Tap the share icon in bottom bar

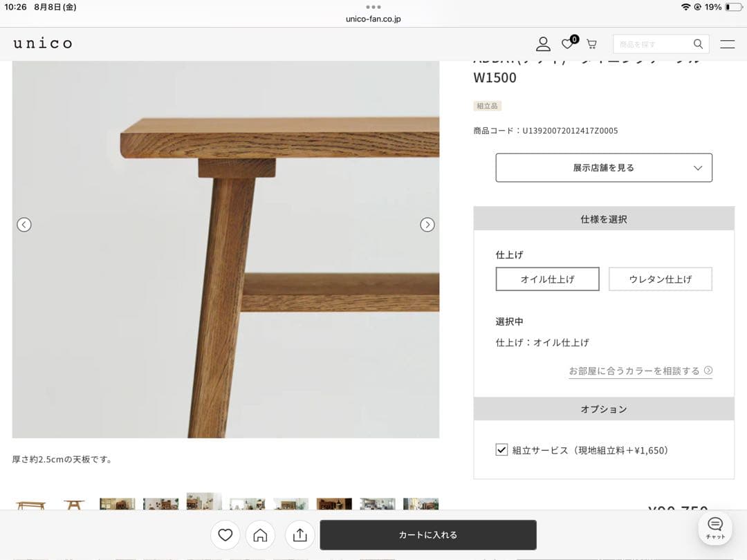pyautogui.click(x=299, y=535)
